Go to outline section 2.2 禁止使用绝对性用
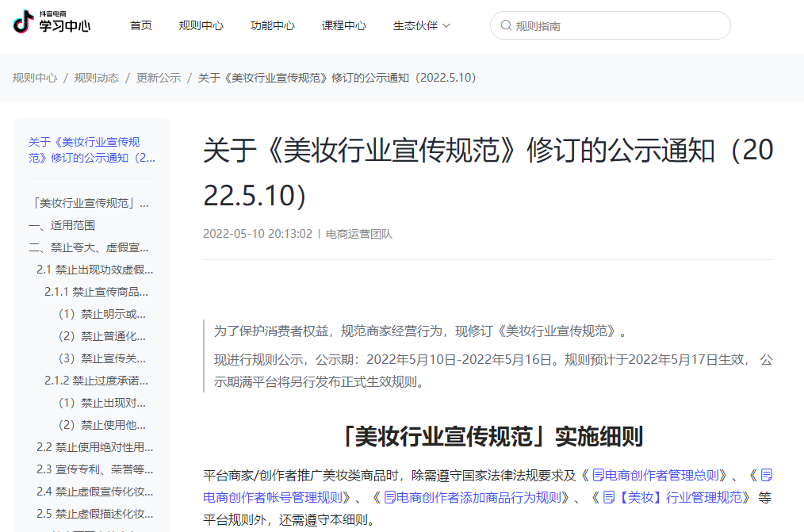The width and height of the screenshot is (804, 532). tap(94, 447)
